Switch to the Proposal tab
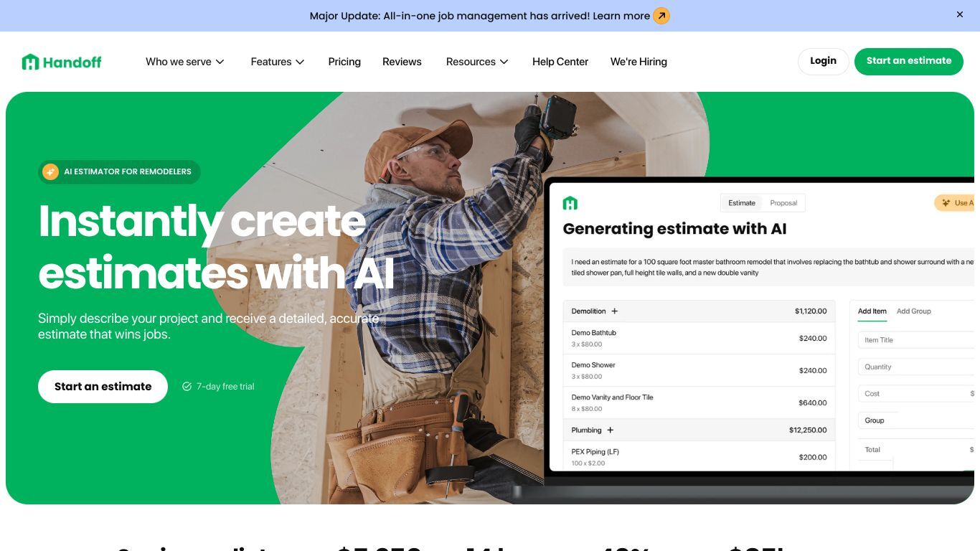 tap(783, 203)
